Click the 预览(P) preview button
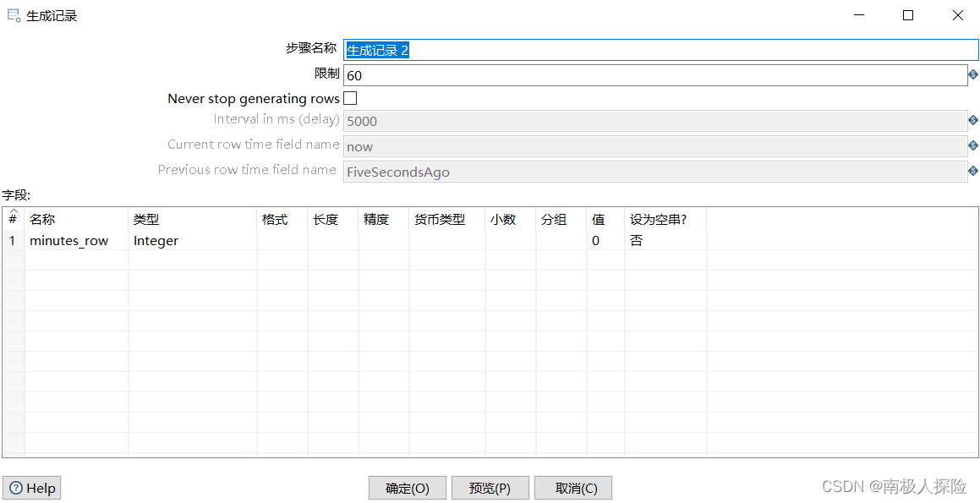Image resolution: width=980 pixels, height=503 pixels. 490,488
